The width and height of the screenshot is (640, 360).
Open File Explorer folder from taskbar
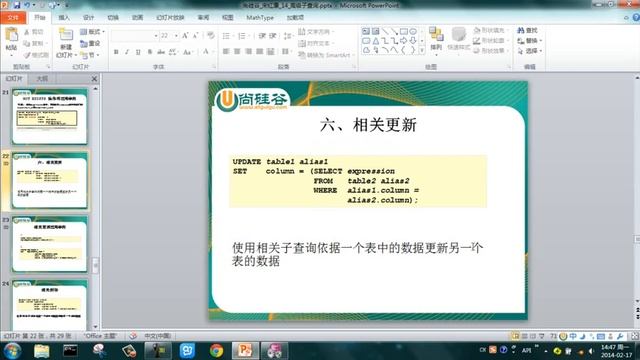(42, 351)
